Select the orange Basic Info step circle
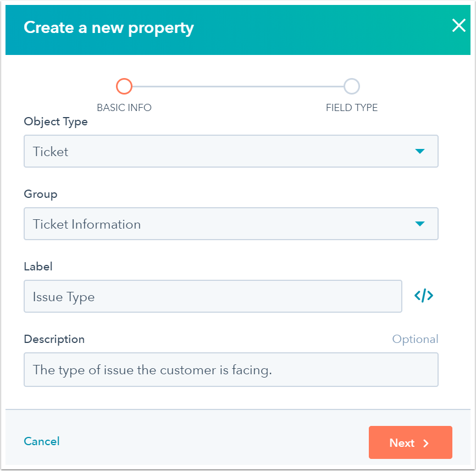 coord(124,86)
